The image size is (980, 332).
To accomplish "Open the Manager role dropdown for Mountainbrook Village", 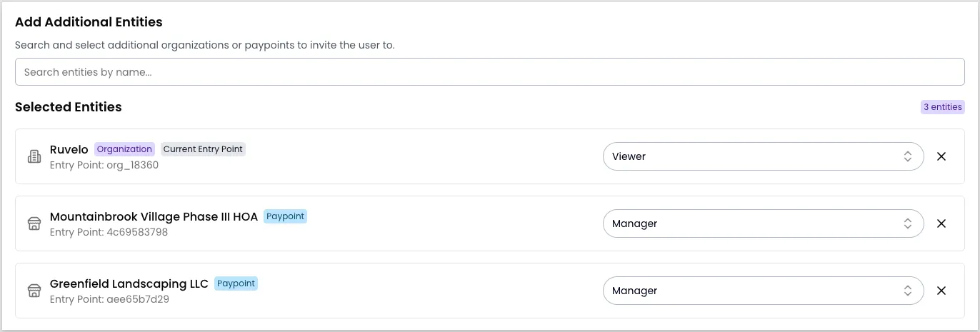I will [x=764, y=223].
